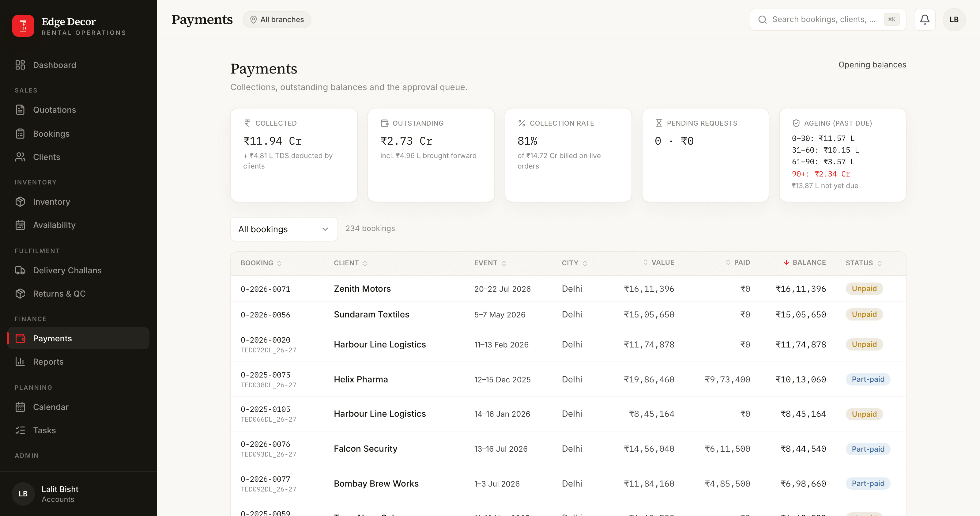Click the LB avatar in top bar
The height and width of the screenshot is (516, 980).
pyautogui.click(x=954, y=19)
